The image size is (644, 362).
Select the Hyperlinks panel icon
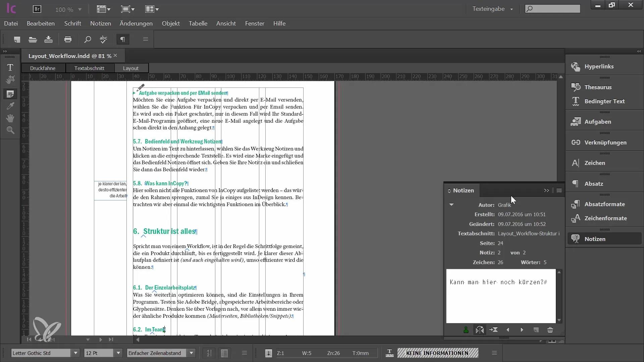coord(576,66)
